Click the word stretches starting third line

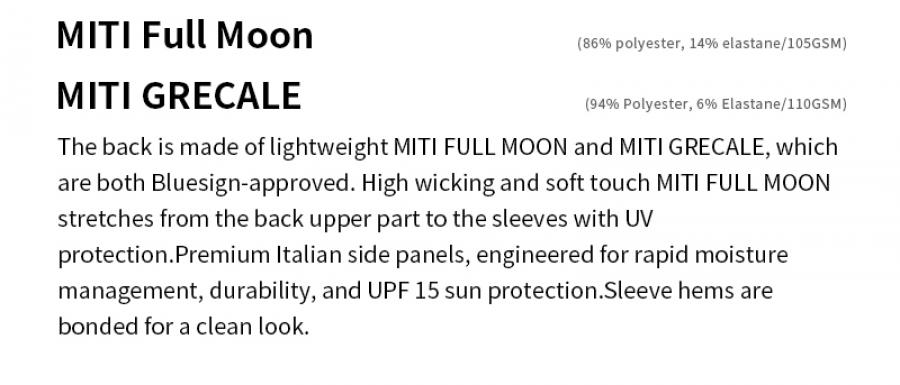click(106, 219)
